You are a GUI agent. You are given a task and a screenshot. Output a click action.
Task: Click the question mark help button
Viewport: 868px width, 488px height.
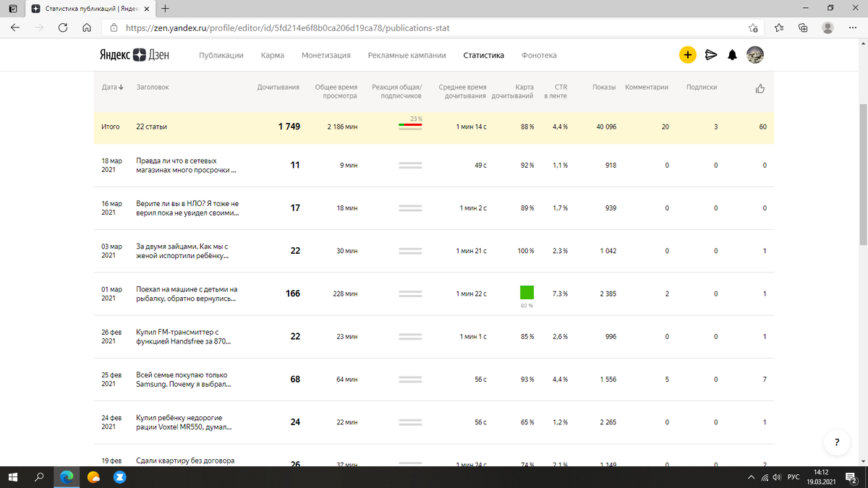(x=837, y=442)
